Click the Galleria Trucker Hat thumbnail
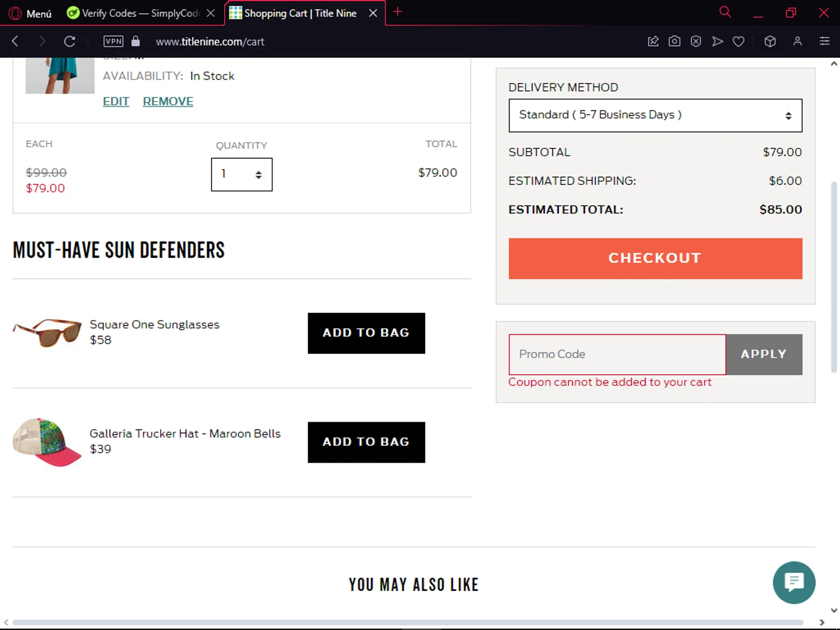The image size is (840, 630). [48, 442]
